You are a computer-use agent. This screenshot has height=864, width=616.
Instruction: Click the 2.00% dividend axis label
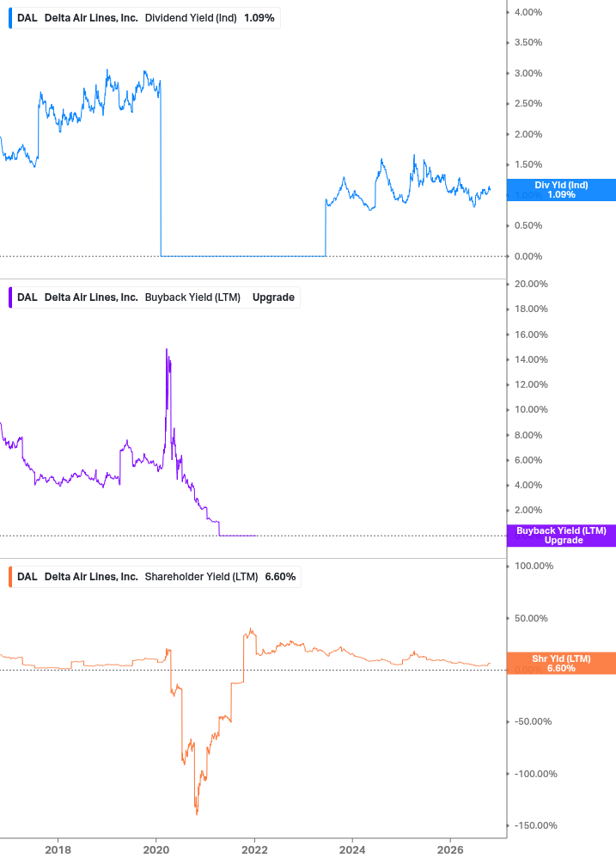(528, 134)
